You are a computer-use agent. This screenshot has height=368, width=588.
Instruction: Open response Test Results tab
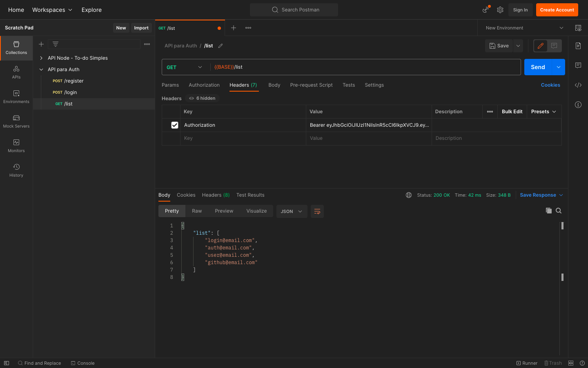[x=250, y=195]
